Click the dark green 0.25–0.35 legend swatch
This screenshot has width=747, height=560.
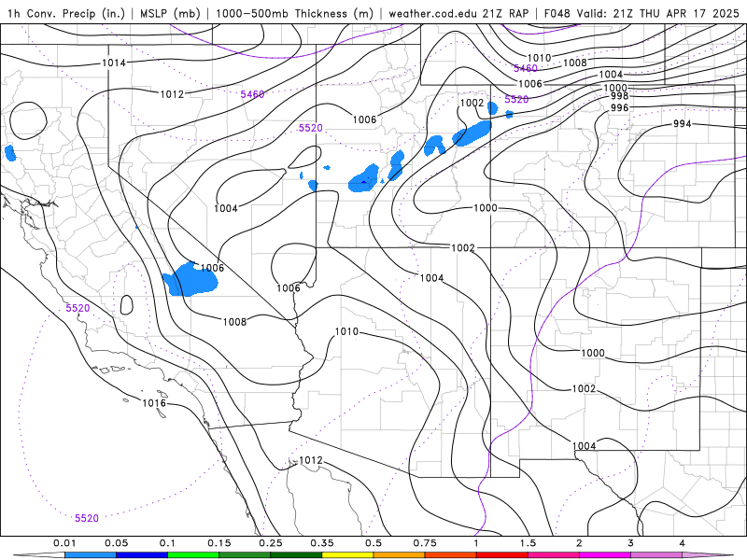click(296, 555)
